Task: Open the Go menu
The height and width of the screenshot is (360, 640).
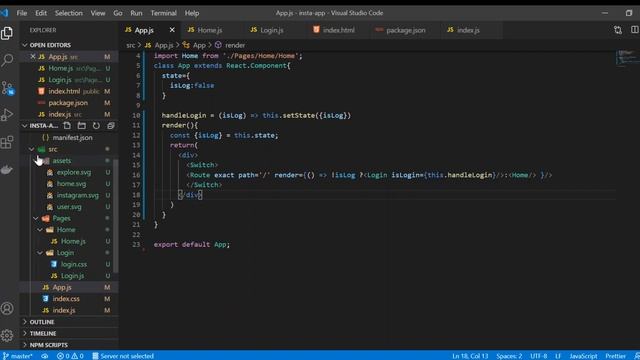Action: pyautogui.click(x=118, y=13)
